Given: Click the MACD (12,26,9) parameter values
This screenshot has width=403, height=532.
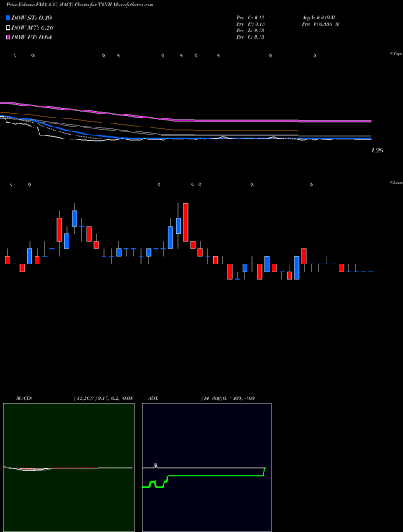Looking at the screenshot, I should pyautogui.click(x=103, y=398).
